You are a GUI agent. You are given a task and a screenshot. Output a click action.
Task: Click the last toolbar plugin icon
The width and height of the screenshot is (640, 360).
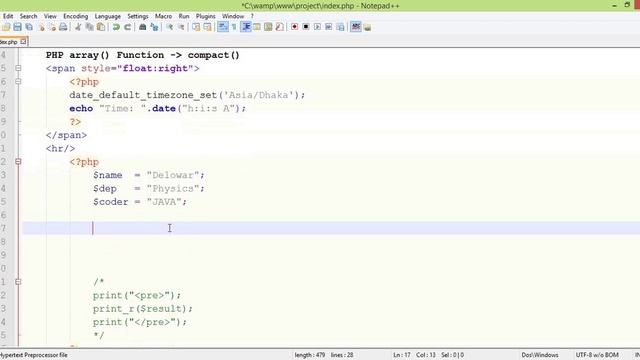(367, 27)
